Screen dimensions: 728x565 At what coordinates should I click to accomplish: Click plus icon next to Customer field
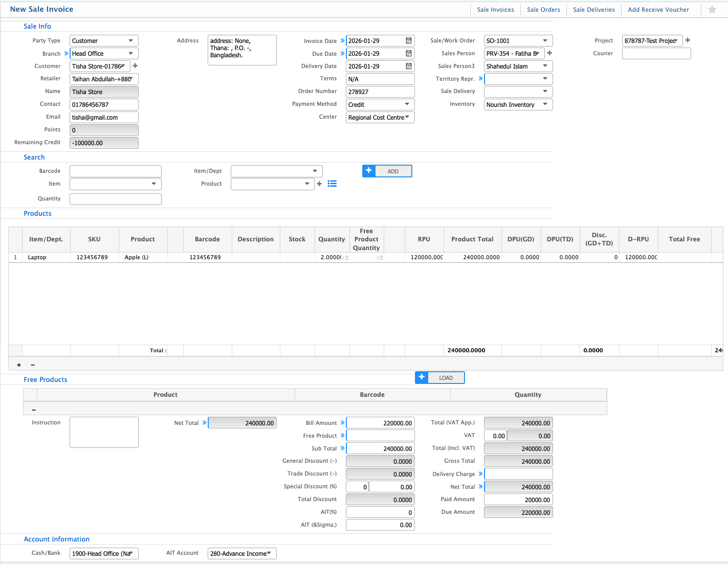135,66
